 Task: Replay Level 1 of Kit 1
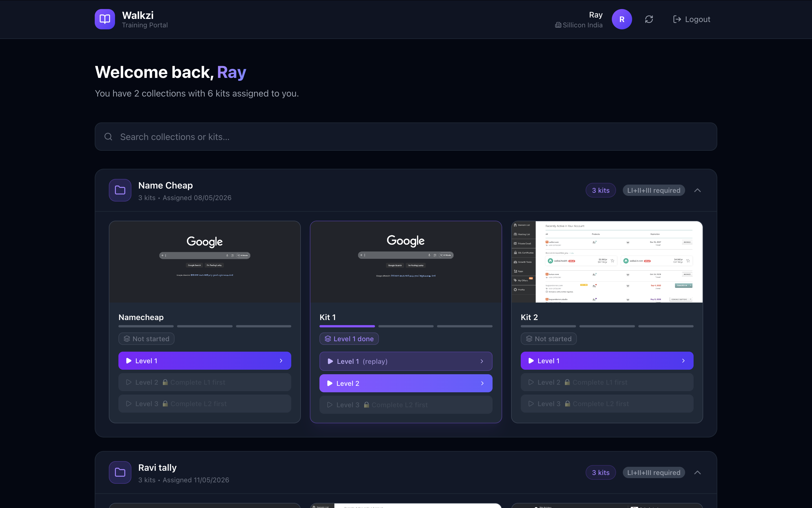click(406, 361)
